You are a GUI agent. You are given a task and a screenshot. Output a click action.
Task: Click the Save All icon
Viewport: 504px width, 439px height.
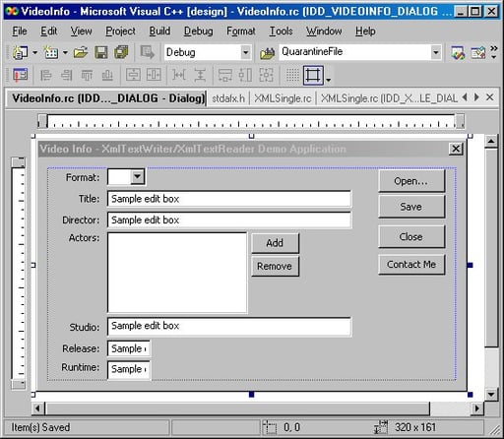121,52
